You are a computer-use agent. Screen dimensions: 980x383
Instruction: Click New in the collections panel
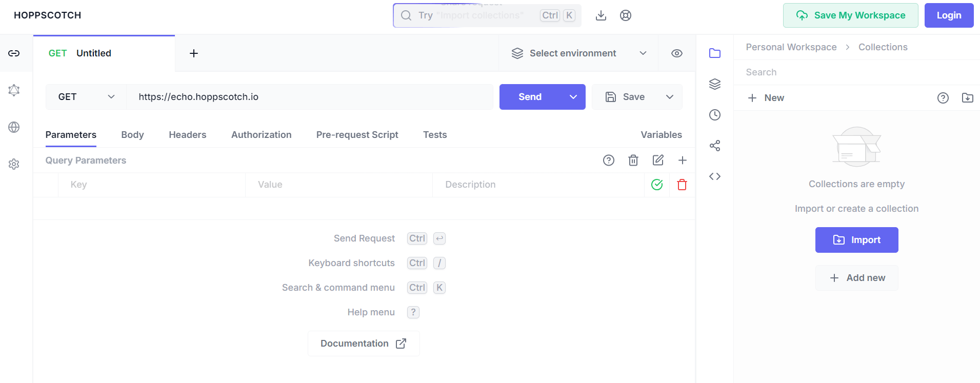766,98
